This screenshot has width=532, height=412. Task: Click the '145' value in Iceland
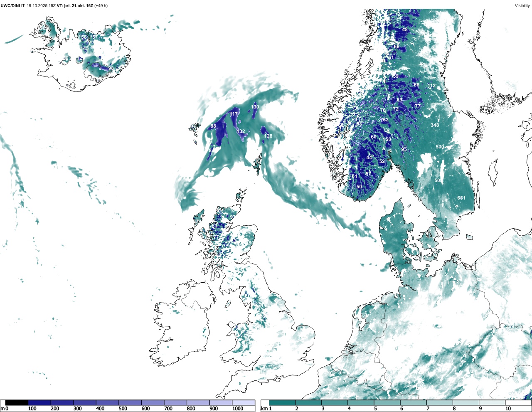[x=84, y=48]
